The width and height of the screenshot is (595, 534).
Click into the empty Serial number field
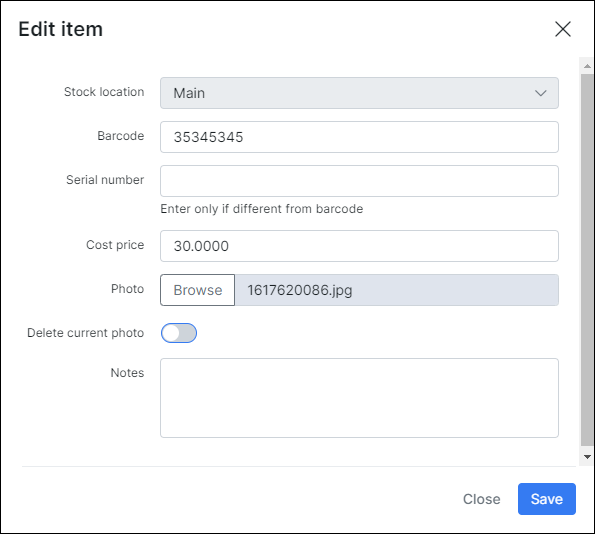(359, 181)
